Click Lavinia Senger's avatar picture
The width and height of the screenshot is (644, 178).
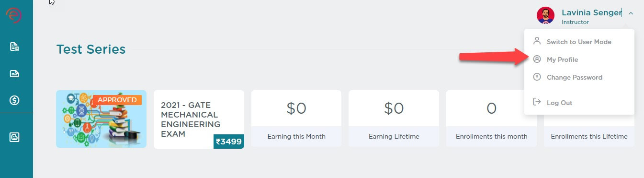point(545,16)
